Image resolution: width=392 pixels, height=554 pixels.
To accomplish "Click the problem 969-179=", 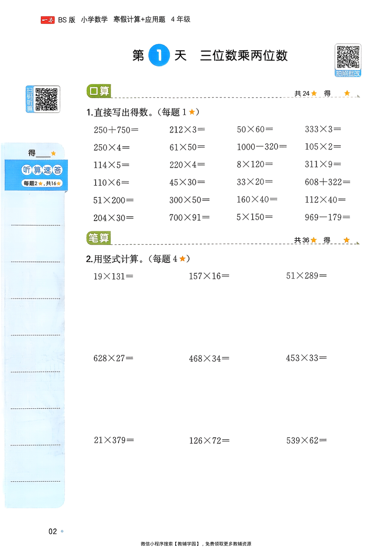I will [327, 217].
